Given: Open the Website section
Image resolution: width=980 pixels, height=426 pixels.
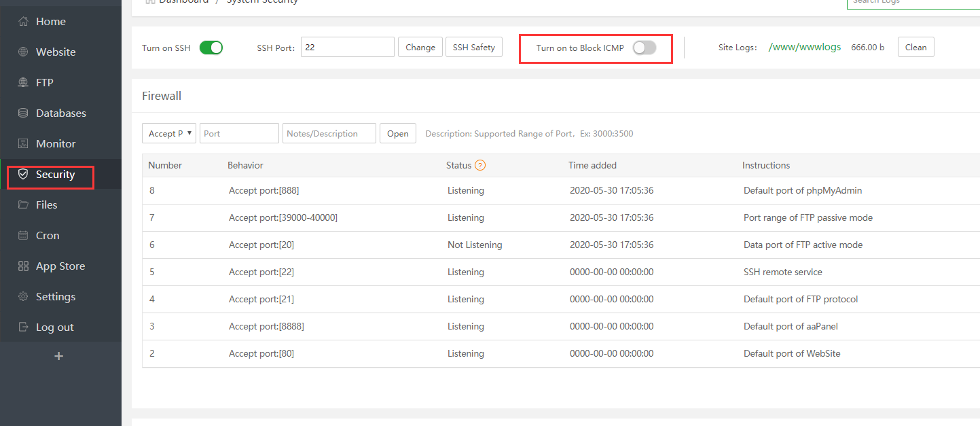Looking at the screenshot, I should tap(54, 52).
